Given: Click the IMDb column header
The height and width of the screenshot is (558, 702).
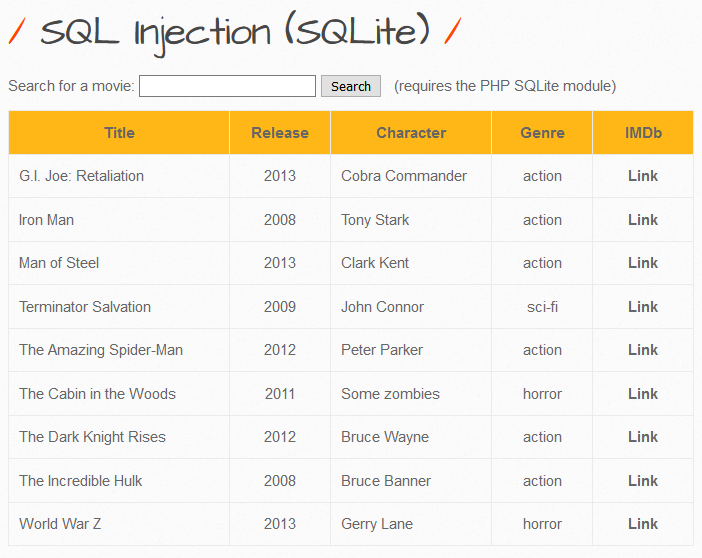Looking at the screenshot, I should coord(643,133).
